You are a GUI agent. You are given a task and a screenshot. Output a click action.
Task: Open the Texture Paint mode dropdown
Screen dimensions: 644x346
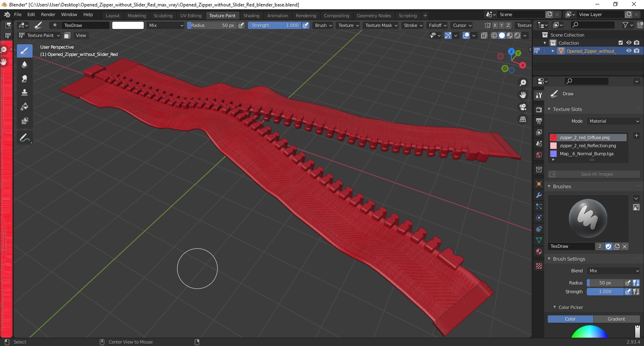click(39, 35)
